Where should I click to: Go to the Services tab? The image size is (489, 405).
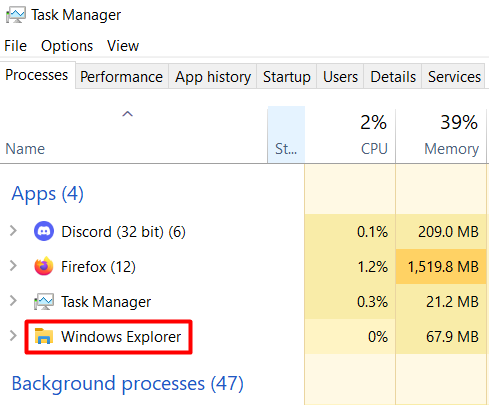(x=454, y=77)
